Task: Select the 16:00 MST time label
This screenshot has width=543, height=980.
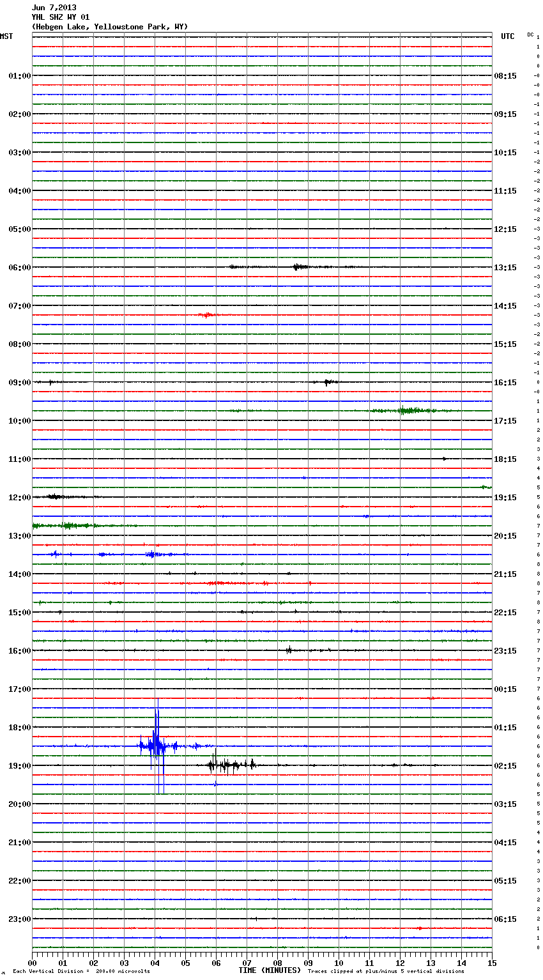Action: 20,651
